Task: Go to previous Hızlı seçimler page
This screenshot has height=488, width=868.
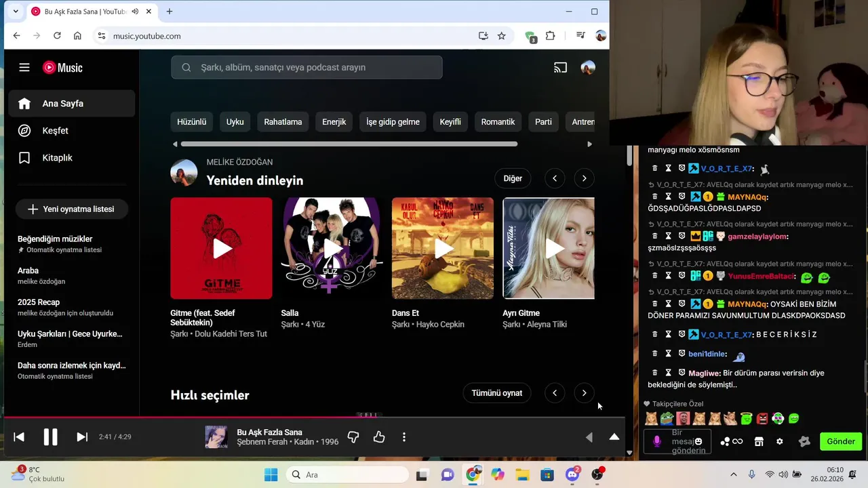Action: (x=555, y=393)
